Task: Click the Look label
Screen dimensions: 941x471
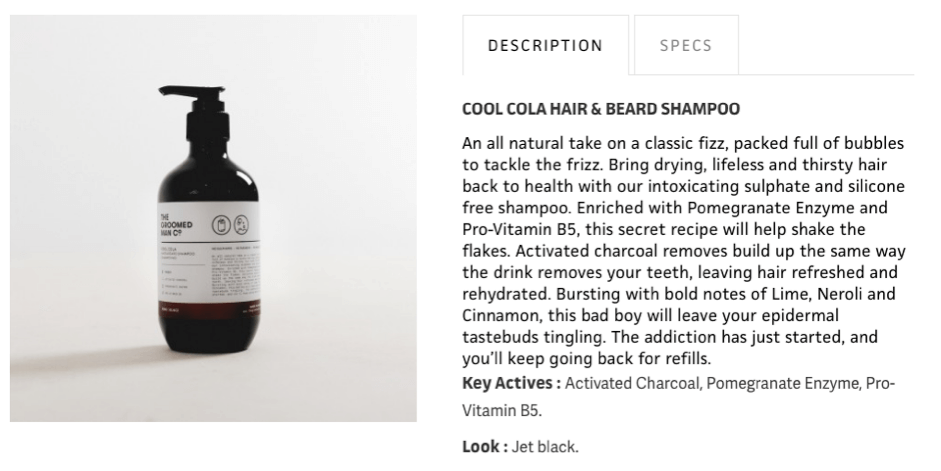Action: 483,447
